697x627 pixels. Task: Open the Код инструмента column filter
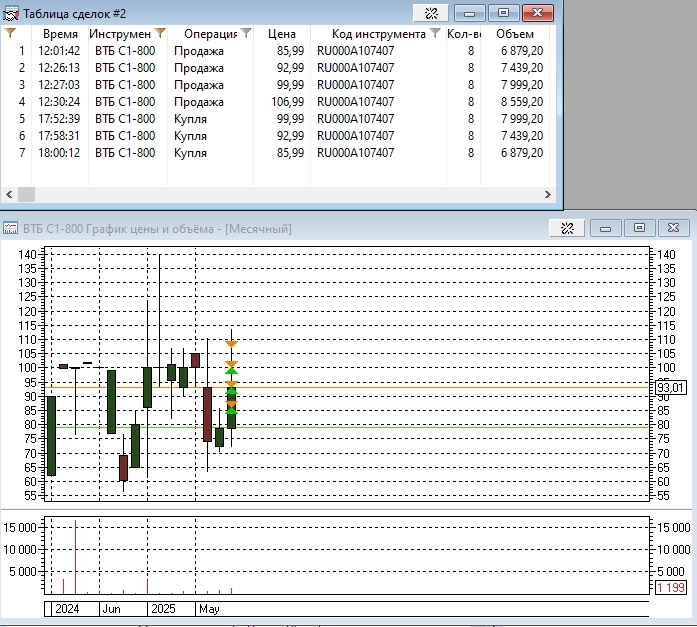(435, 34)
